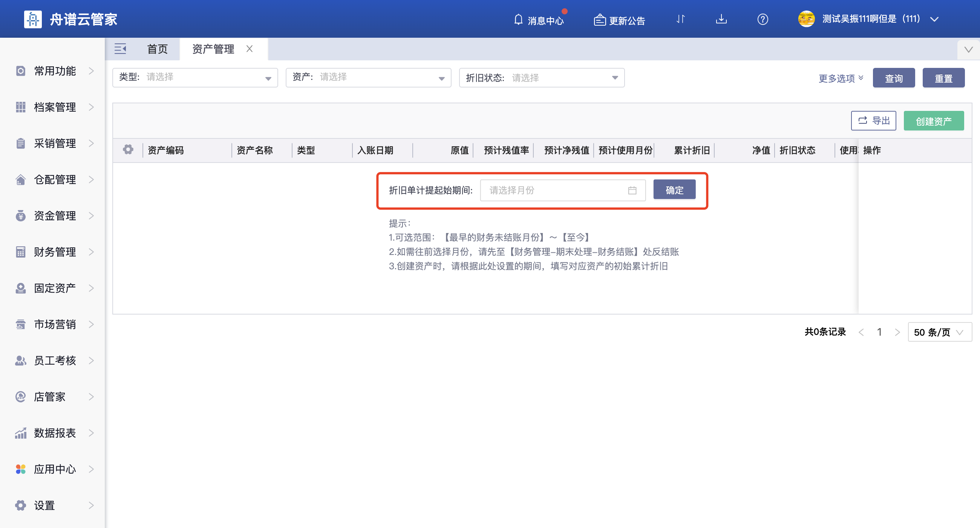Switch to the 首页 tab
The height and width of the screenshot is (528, 980).
(x=157, y=49)
